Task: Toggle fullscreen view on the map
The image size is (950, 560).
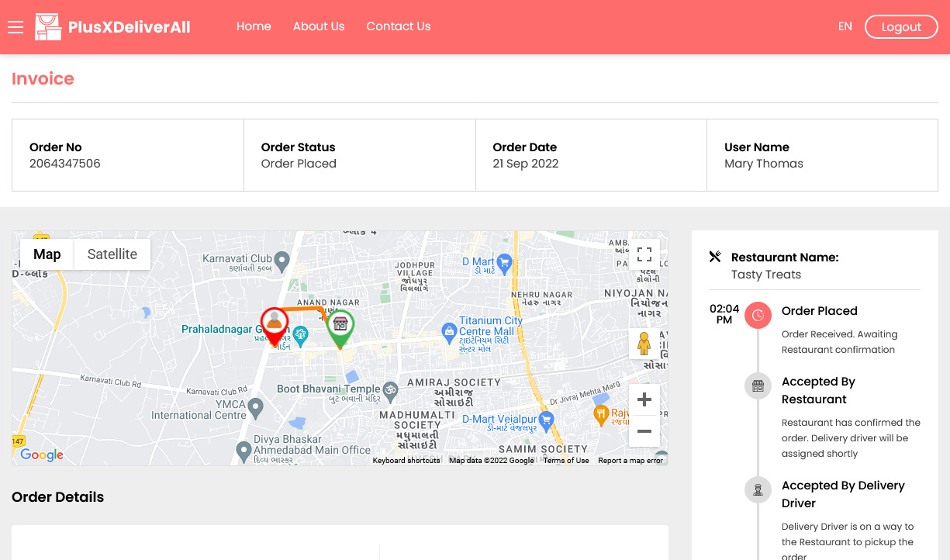Action: coord(644,254)
